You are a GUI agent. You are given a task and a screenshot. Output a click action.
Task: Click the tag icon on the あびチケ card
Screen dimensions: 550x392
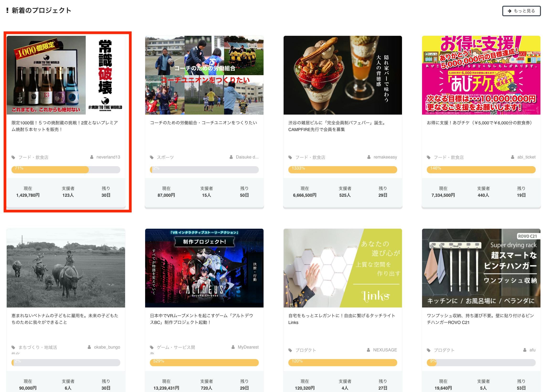tap(428, 157)
